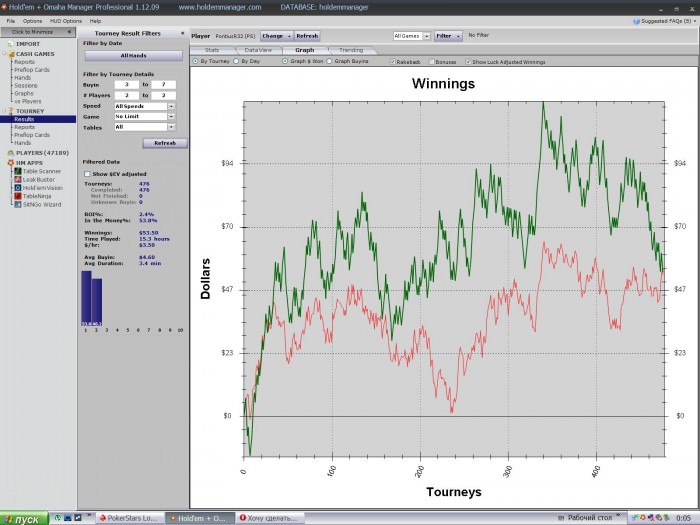Collapse the Tourney Result Filters panel arrow
700x525 pixels.
click(x=182, y=33)
